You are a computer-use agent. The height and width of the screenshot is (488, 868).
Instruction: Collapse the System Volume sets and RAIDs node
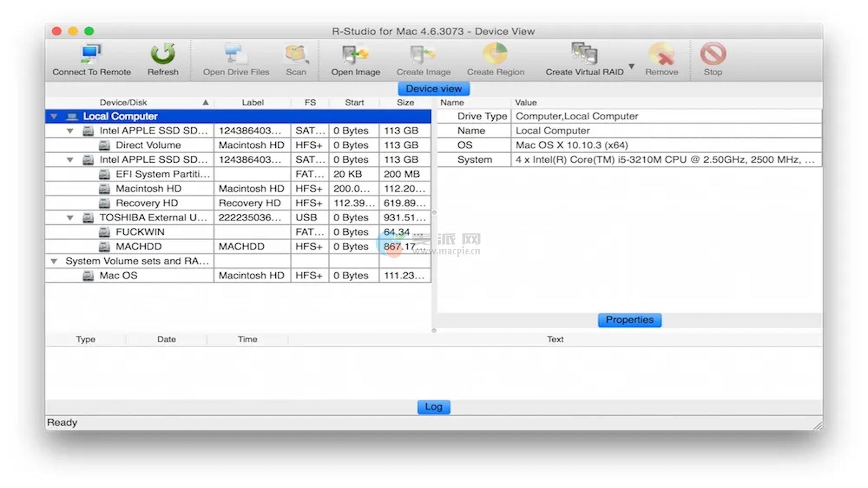pos(54,261)
